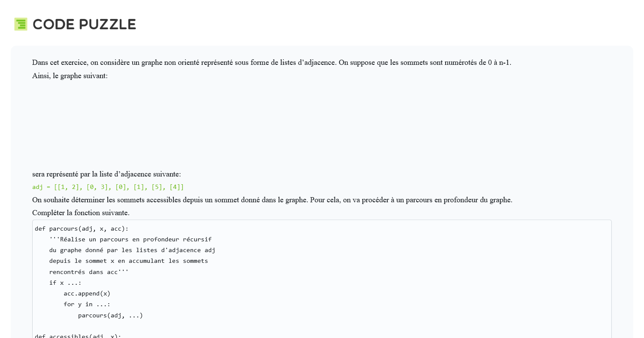The width and height of the screenshot is (644, 338).
Task: Click the green adjacency list adj code snippet
Action: (x=107, y=187)
